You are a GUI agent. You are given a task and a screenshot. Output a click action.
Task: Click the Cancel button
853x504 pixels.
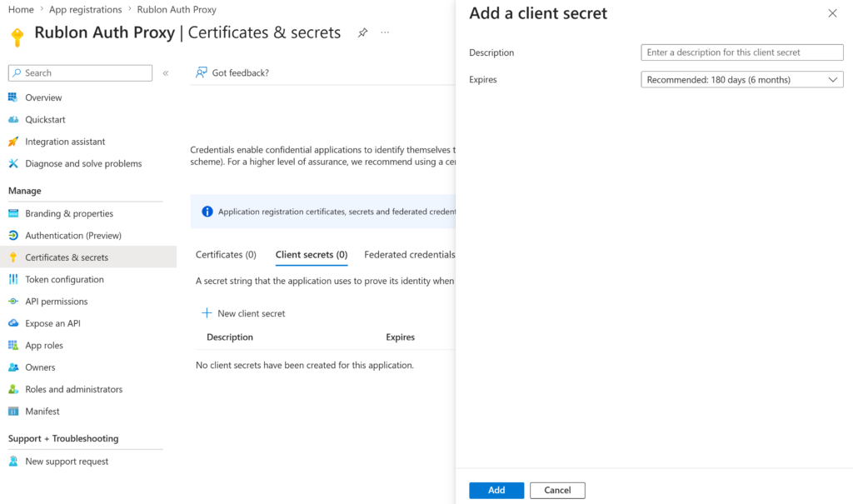pos(557,490)
